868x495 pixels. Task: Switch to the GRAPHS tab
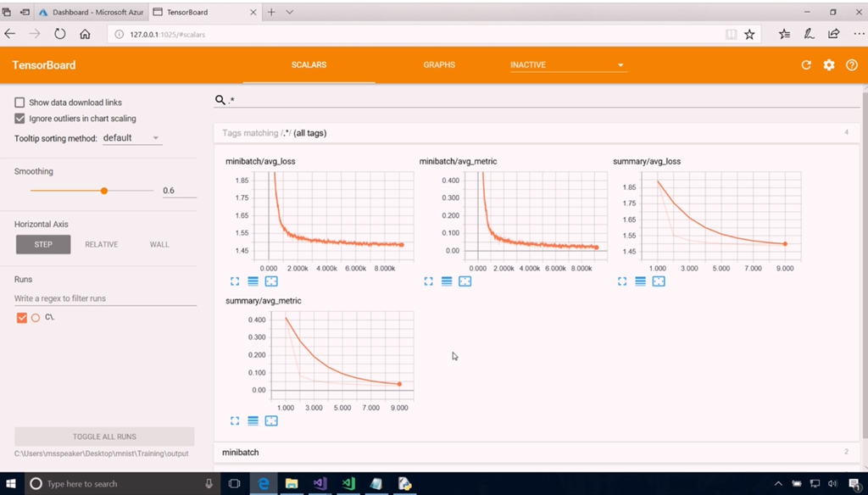(439, 65)
